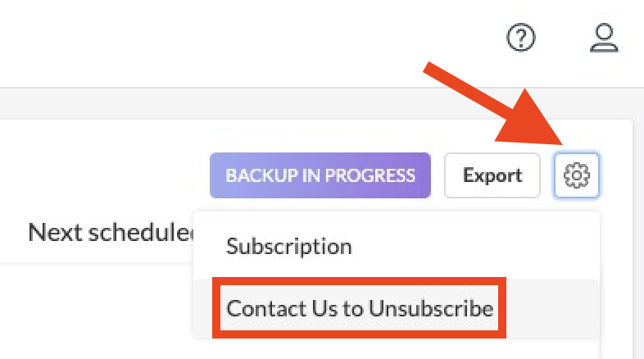
Task: Export the backup data with Export
Action: pos(492,175)
